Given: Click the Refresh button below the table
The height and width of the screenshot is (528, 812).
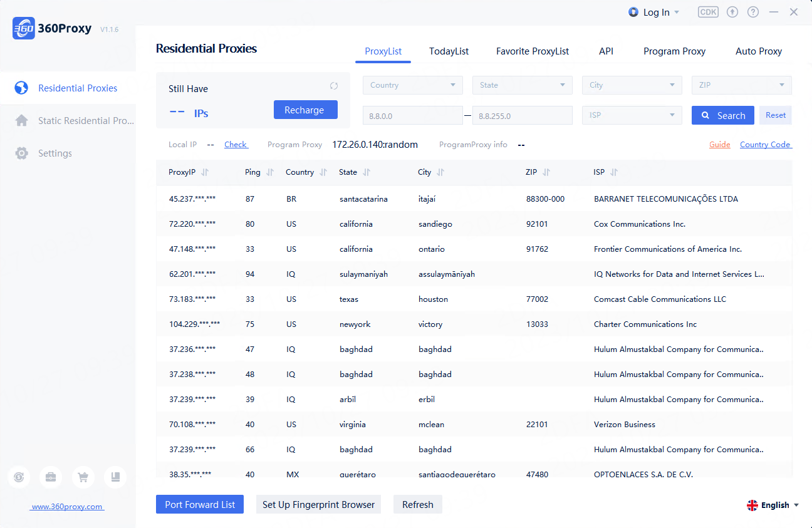Looking at the screenshot, I should point(418,504).
